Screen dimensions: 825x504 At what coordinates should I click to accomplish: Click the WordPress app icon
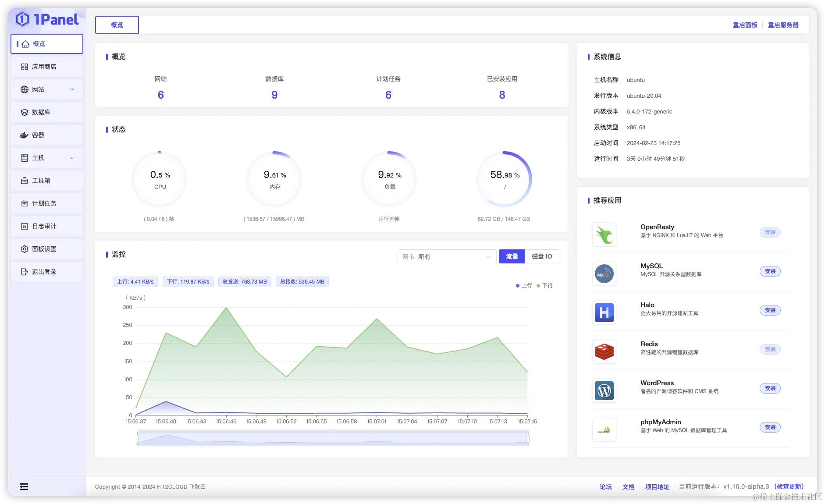[x=604, y=390]
